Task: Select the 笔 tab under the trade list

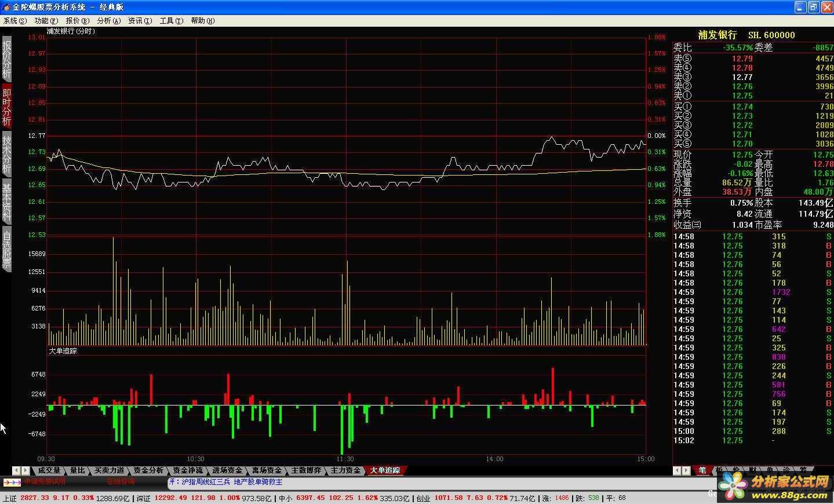Action: pyautogui.click(x=702, y=470)
